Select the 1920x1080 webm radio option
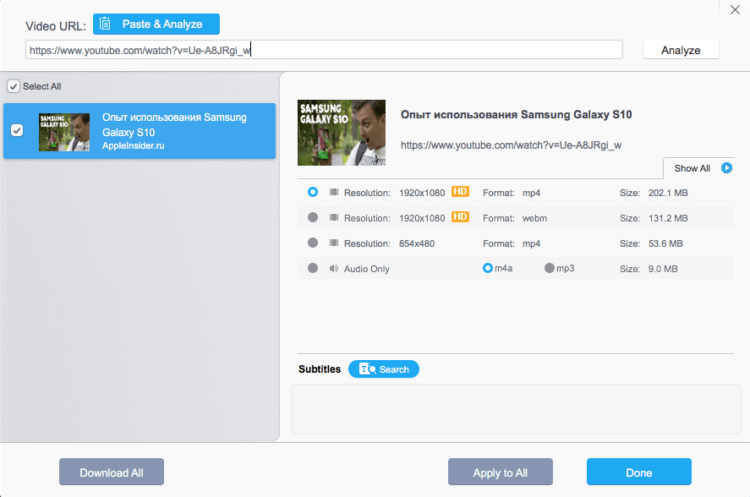 tap(313, 218)
